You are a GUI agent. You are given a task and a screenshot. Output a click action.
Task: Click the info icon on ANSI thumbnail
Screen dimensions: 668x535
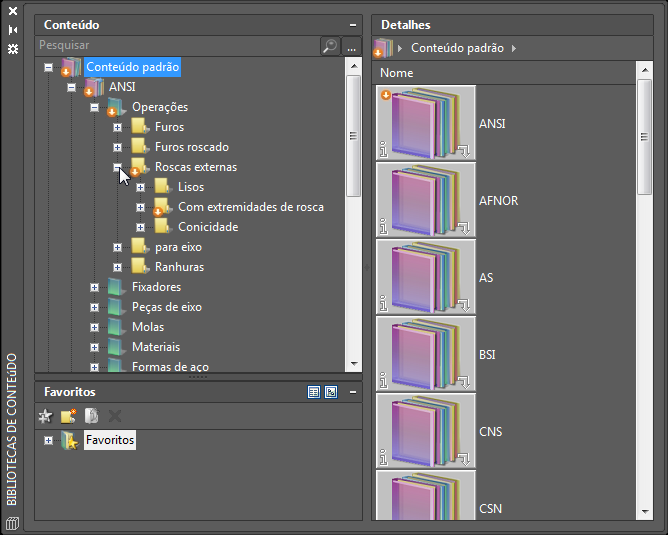pos(383,150)
